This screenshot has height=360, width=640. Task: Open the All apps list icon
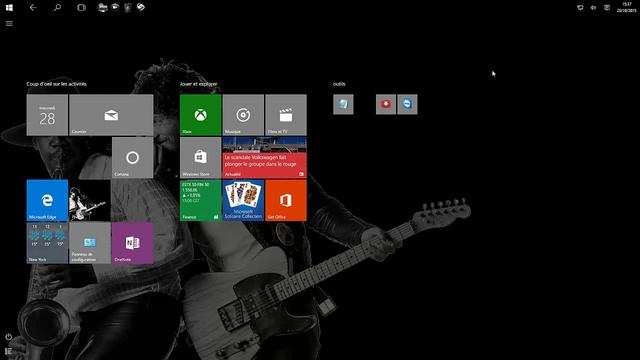pyautogui.click(x=9, y=351)
